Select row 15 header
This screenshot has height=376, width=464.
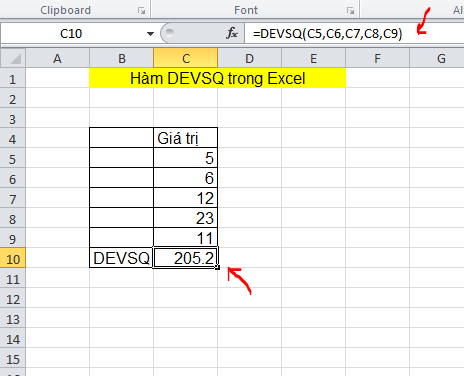13,359
